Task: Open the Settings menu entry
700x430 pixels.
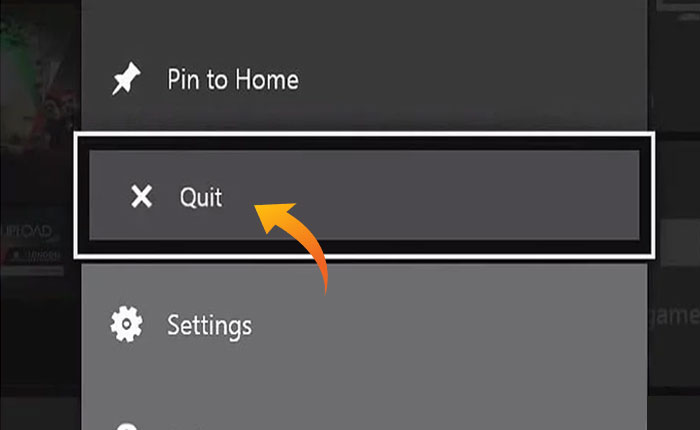Action: click(364, 325)
